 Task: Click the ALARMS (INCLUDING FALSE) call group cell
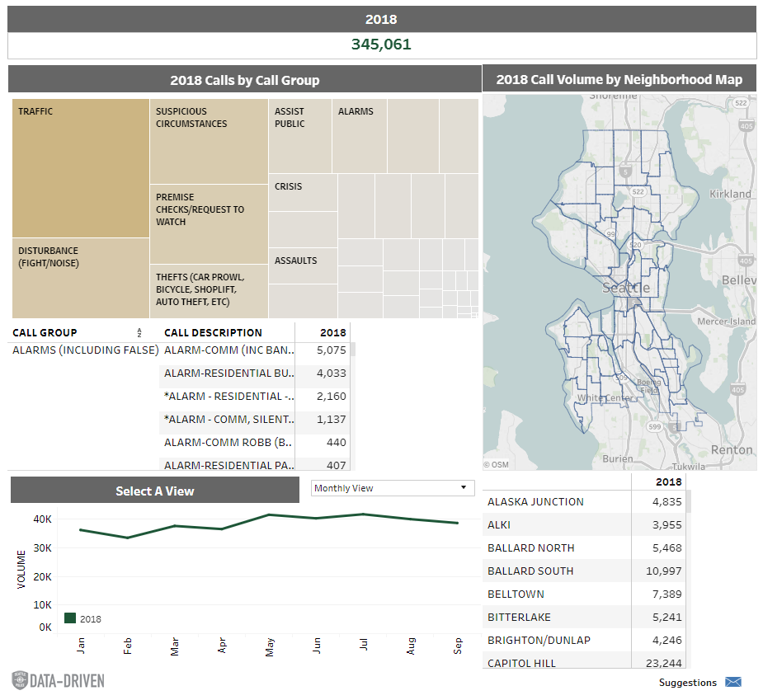click(x=85, y=350)
